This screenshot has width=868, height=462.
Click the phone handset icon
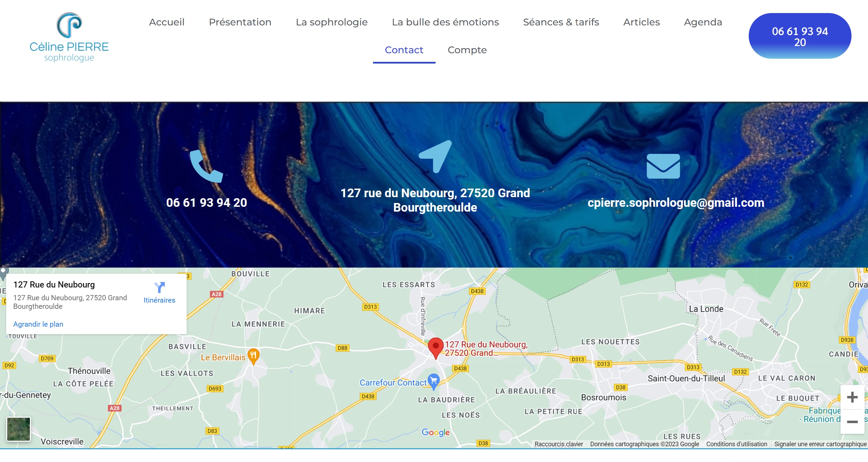click(x=206, y=166)
